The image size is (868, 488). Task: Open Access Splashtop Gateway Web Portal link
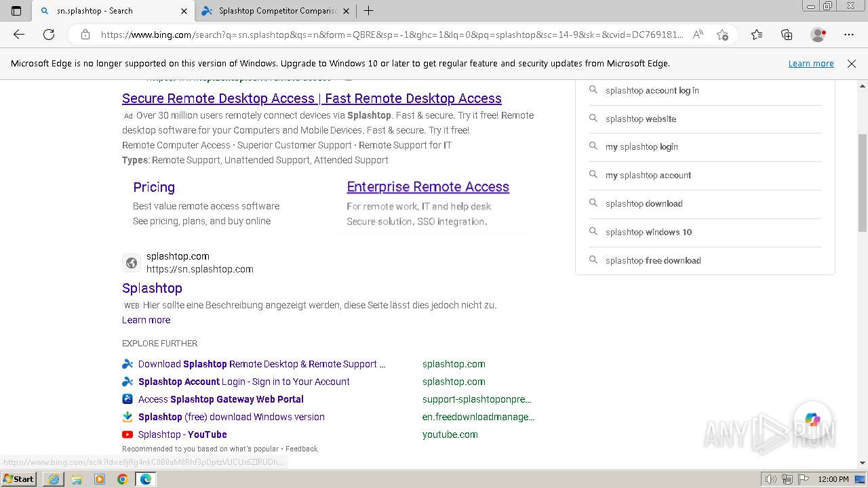click(221, 399)
